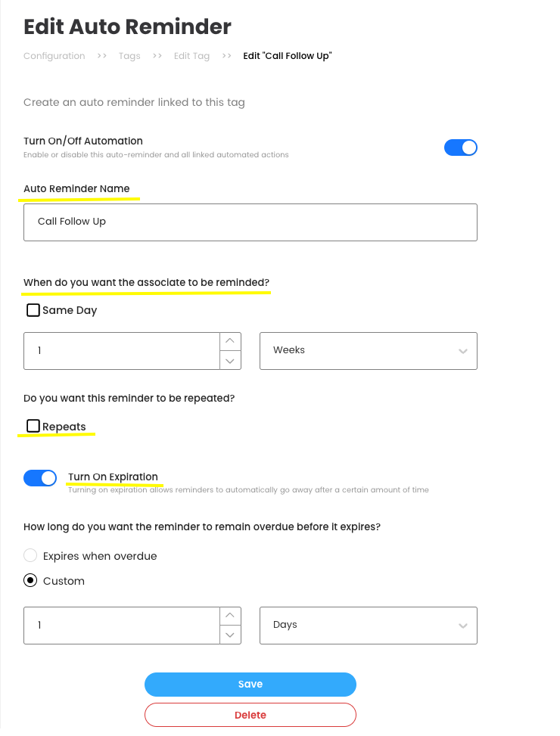This screenshot has height=736, width=560.
Task: Go to Configuration in the breadcrumb
Action: click(x=54, y=56)
